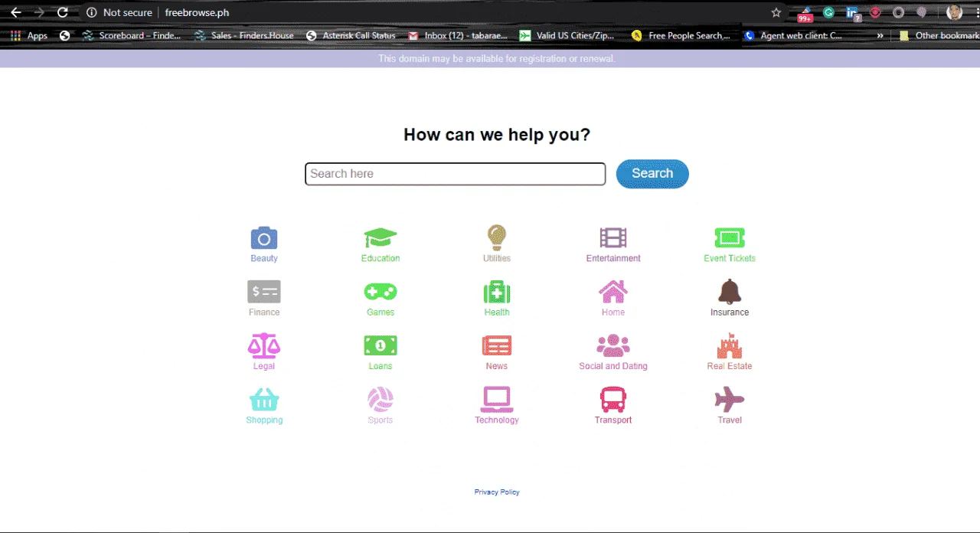The image size is (980, 533).
Task: Open the Transport bus icon
Action: (x=613, y=400)
